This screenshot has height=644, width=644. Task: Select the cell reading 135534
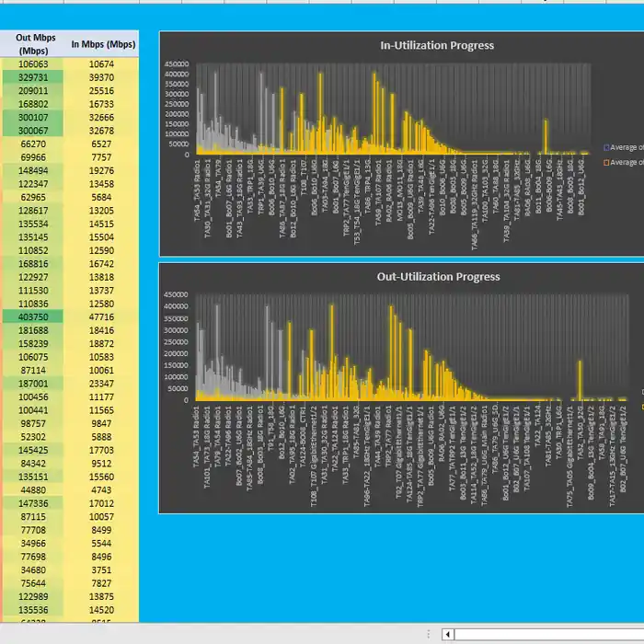click(x=33, y=224)
